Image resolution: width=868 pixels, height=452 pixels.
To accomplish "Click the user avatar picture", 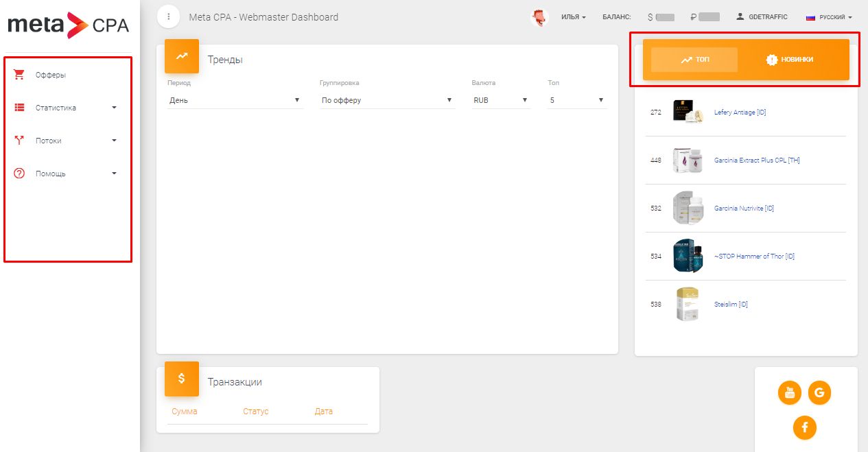I will (x=540, y=17).
